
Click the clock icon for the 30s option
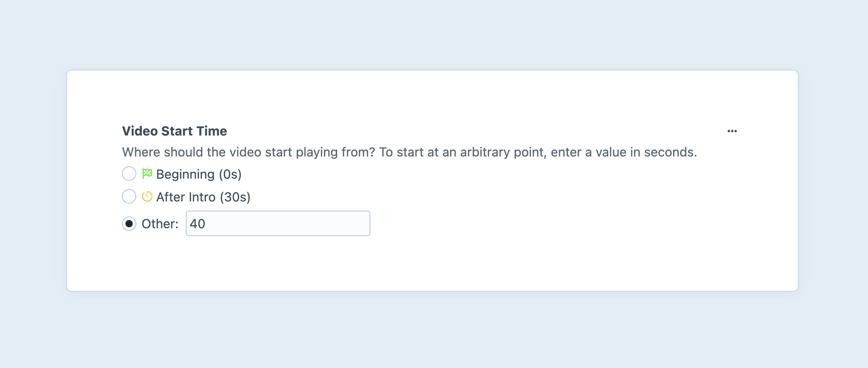click(147, 197)
